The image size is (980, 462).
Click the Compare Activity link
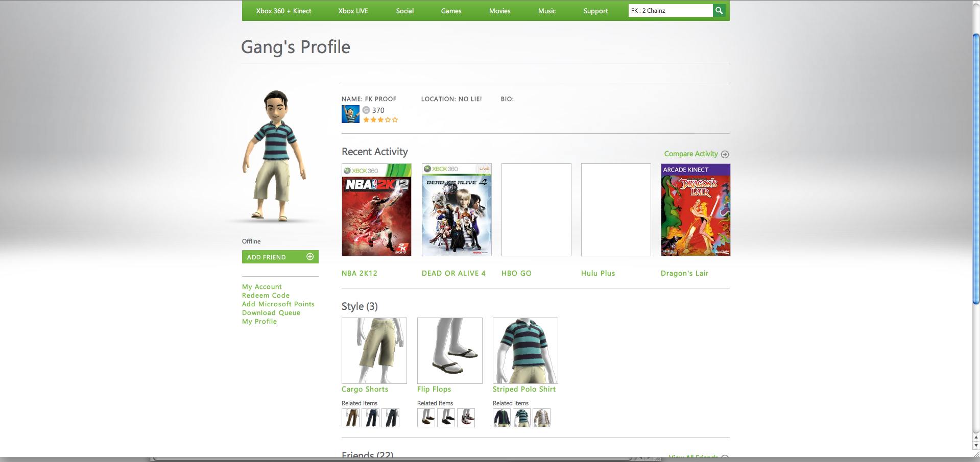click(x=691, y=154)
